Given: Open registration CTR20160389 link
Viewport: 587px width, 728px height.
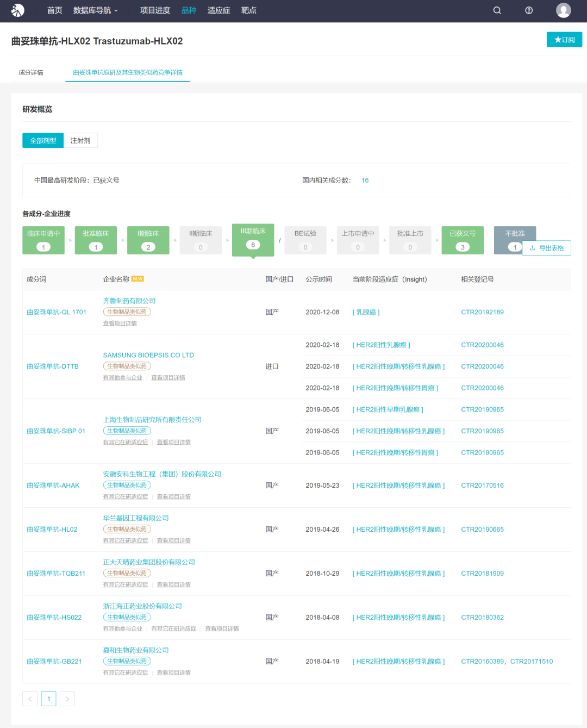Looking at the screenshot, I should 482,662.
